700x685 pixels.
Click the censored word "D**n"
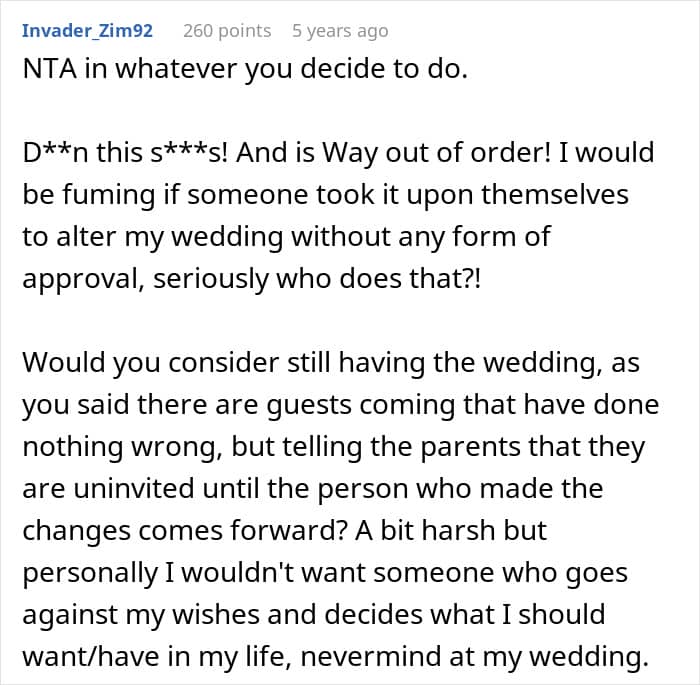click(56, 153)
